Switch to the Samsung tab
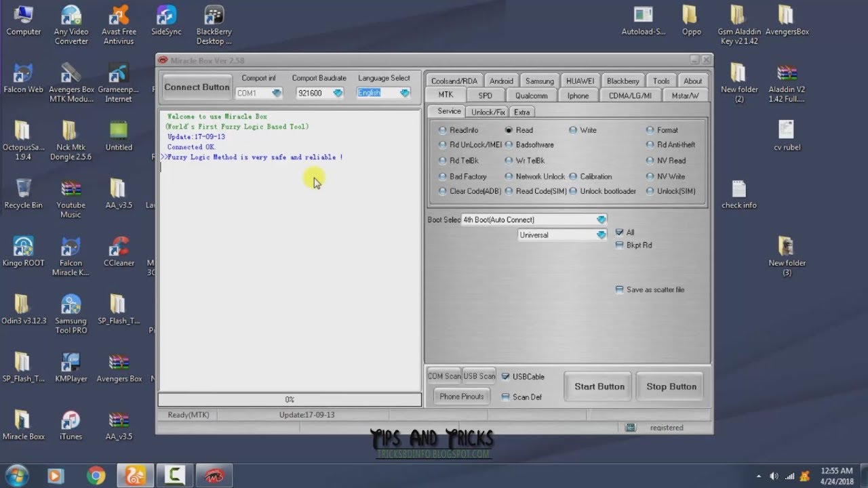868x488 pixels. (539, 81)
